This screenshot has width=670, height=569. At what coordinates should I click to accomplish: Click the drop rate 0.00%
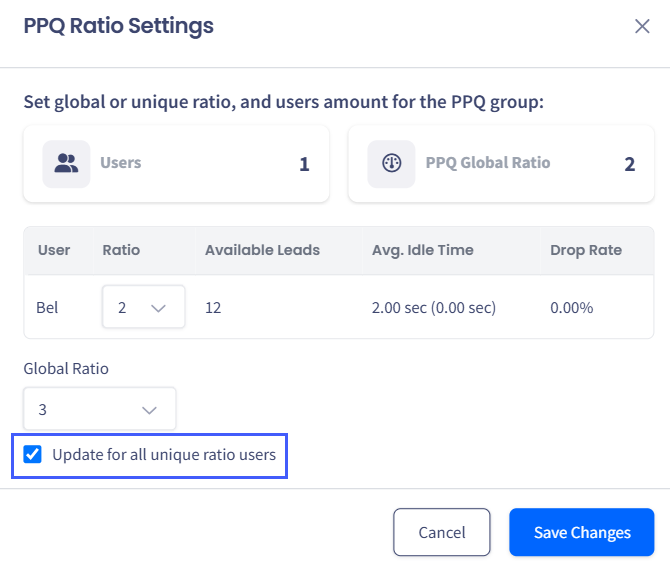point(571,308)
